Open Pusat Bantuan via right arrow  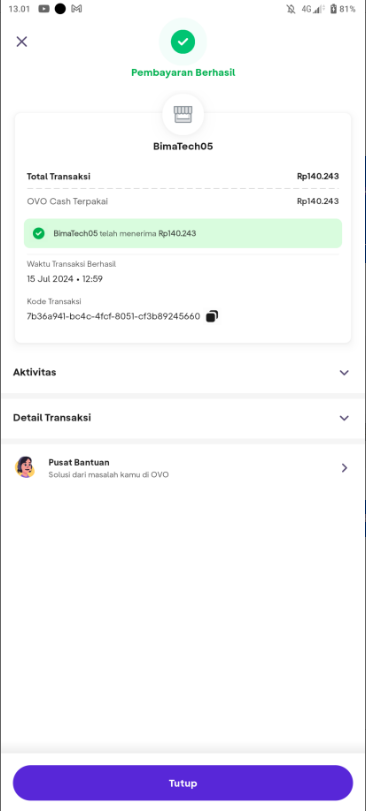[344, 468]
